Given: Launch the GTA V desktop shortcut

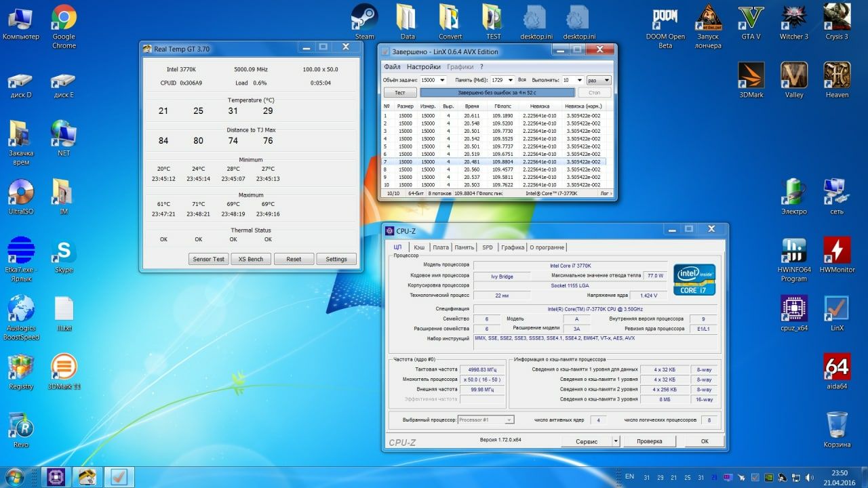Looking at the screenshot, I should coord(751,22).
